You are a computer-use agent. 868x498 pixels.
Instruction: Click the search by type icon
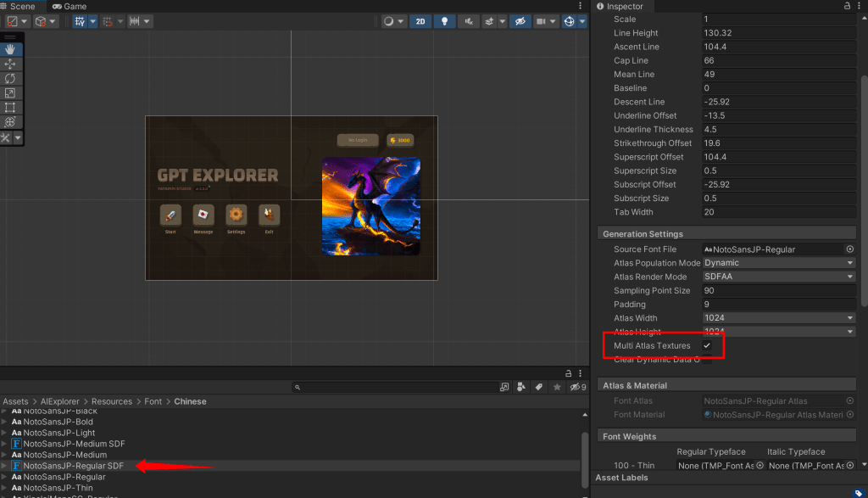(x=521, y=387)
